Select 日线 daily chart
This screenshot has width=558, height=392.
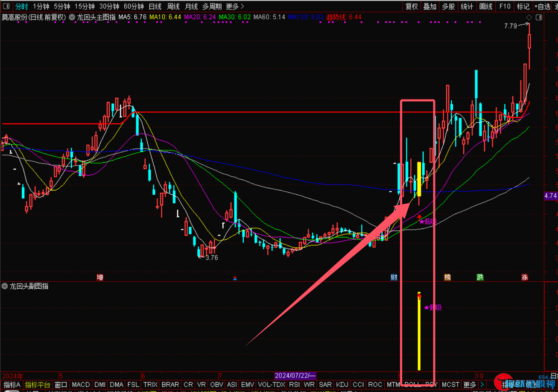pos(155,6)
